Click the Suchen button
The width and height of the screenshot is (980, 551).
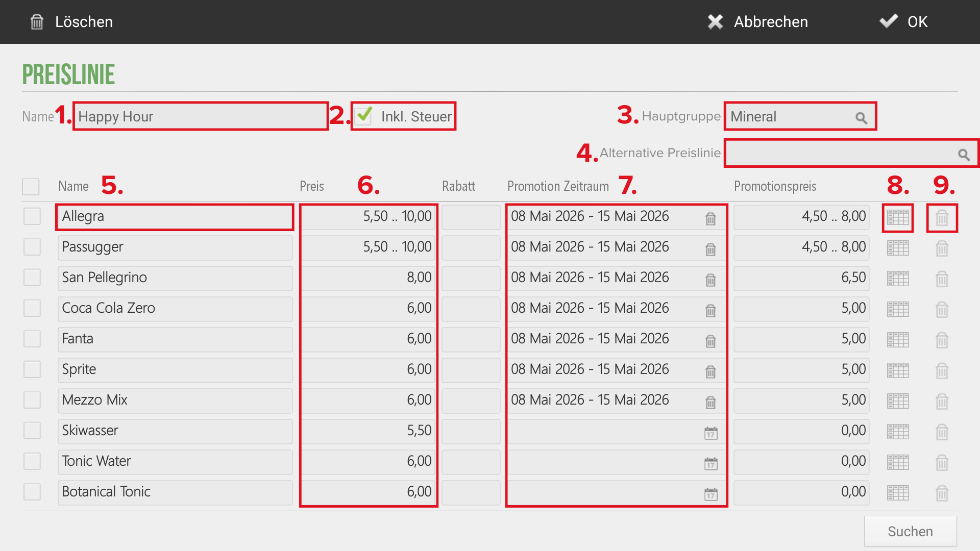pyautogui.click(x=911, y=531)
